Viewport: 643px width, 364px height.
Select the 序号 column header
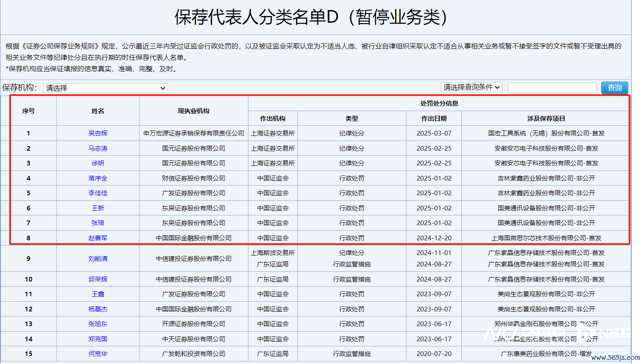pos(29,111)
